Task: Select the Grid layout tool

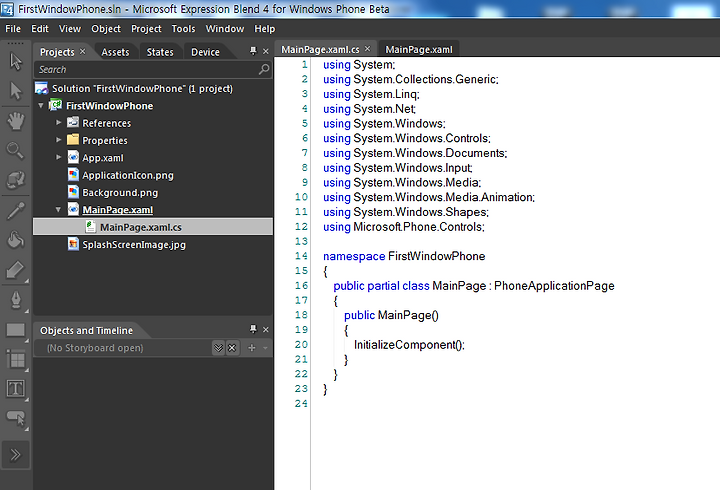Action: (x=16, y=359)
